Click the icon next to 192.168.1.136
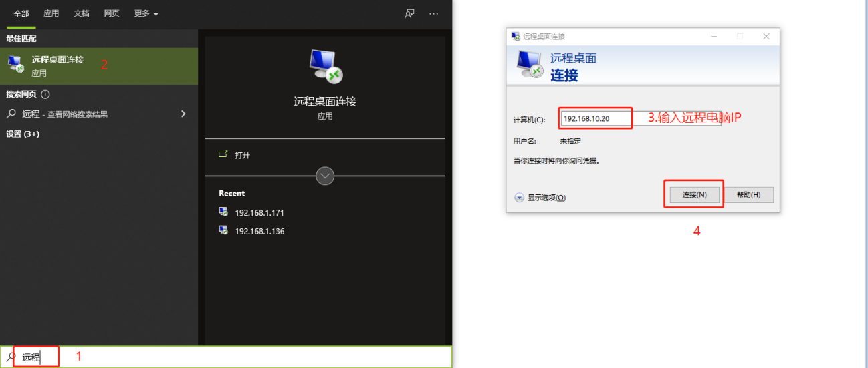868x368 pixels. pos(223,230)
